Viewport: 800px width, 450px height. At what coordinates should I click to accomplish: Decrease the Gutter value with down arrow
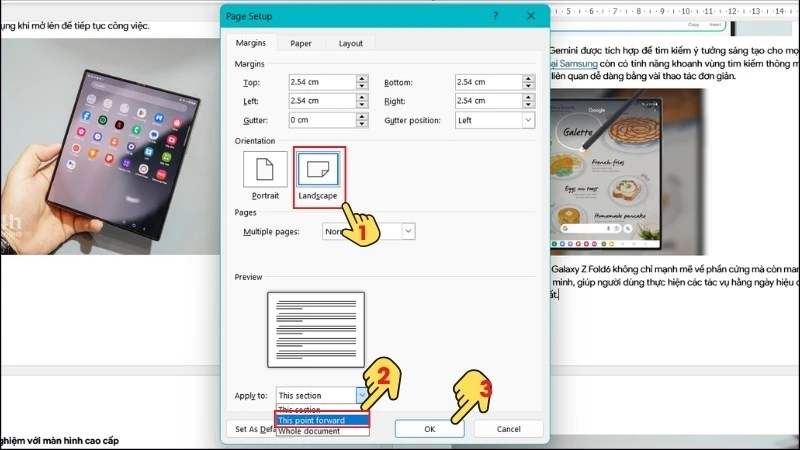point(362,124)
